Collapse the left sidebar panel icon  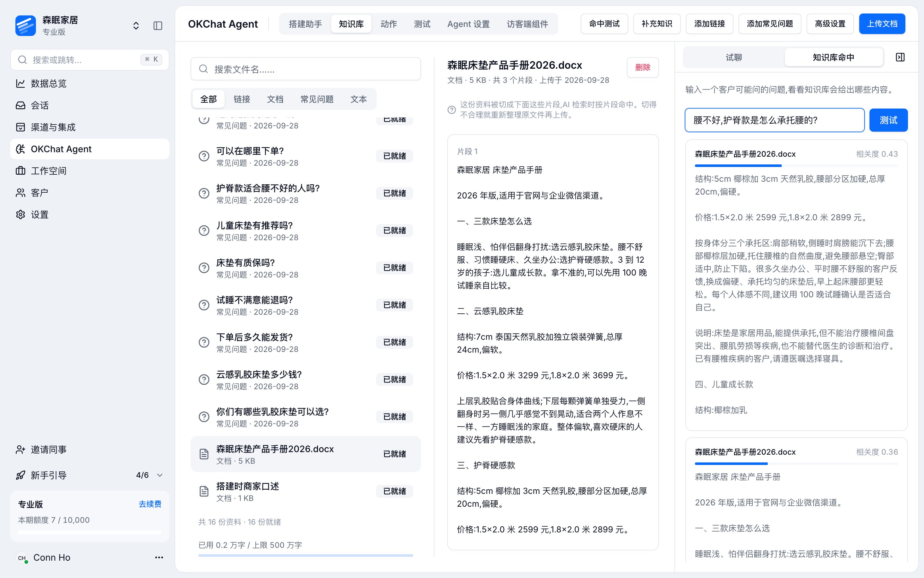[x=158, y=26]
